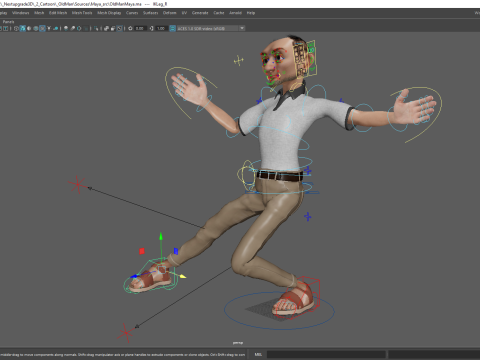Click the yellow manipulator arrow near left foot
The width and height of the screenshot is (480, 360).
click(x=183, y=276)
